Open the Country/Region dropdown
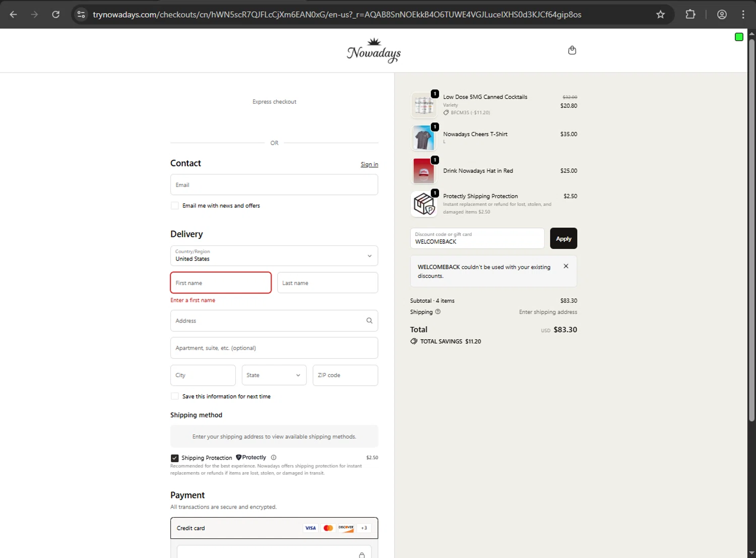The width and height of the screenshot is (756, 558). (274, 256)
